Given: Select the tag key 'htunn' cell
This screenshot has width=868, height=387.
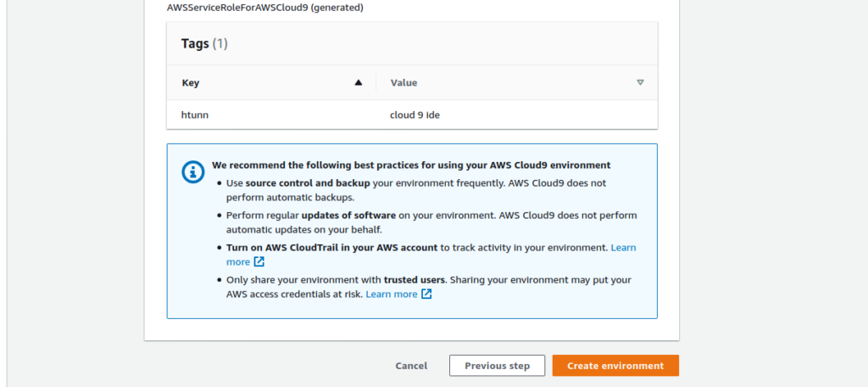Looking at the screenshot, I should coord(195,115).
